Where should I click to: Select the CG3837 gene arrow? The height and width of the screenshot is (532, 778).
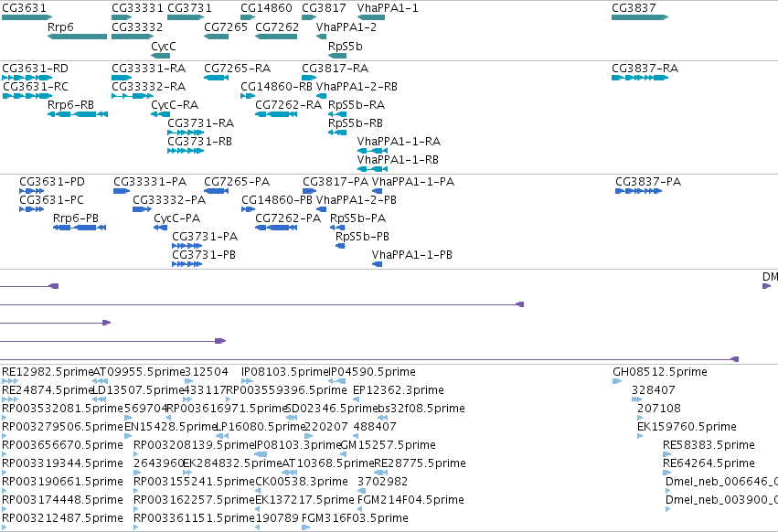tap(640, 17)
